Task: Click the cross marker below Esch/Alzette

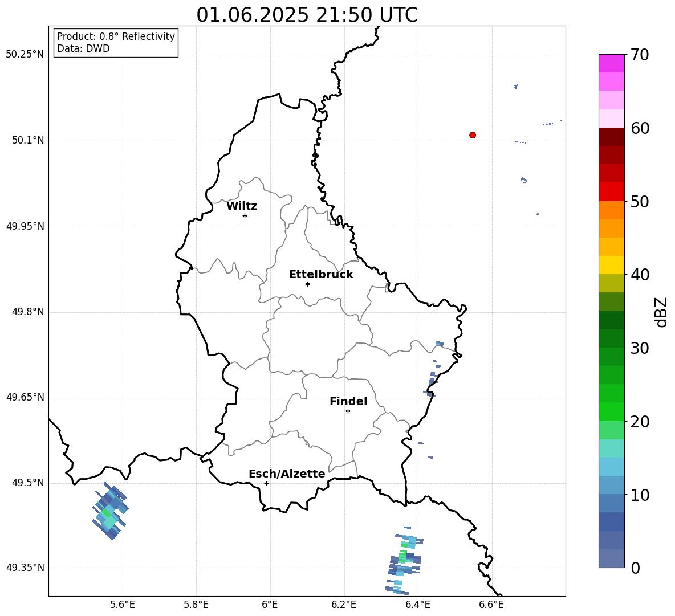Action: coord(266,483)
